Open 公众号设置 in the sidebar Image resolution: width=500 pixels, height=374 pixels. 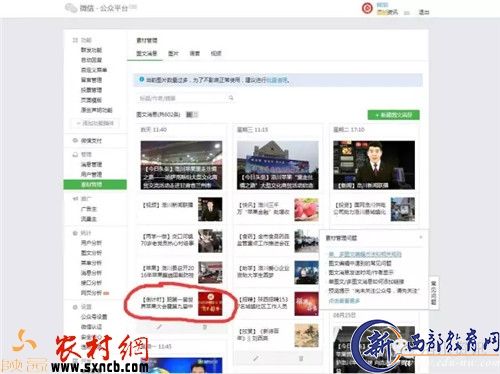pyautogui.click(x=94, y=317)
